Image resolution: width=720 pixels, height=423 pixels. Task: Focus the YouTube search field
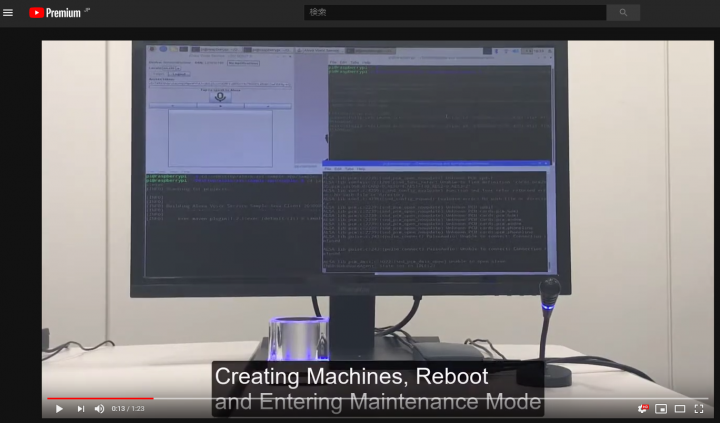coord(455,13)
